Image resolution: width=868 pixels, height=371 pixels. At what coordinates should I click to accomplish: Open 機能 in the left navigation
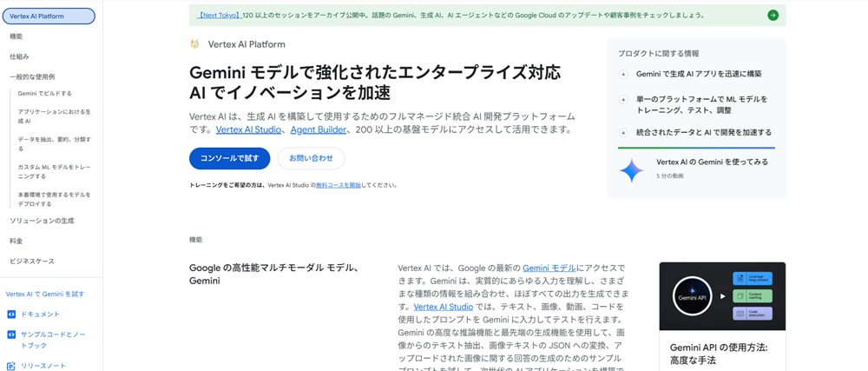click(x=16, y=36)
